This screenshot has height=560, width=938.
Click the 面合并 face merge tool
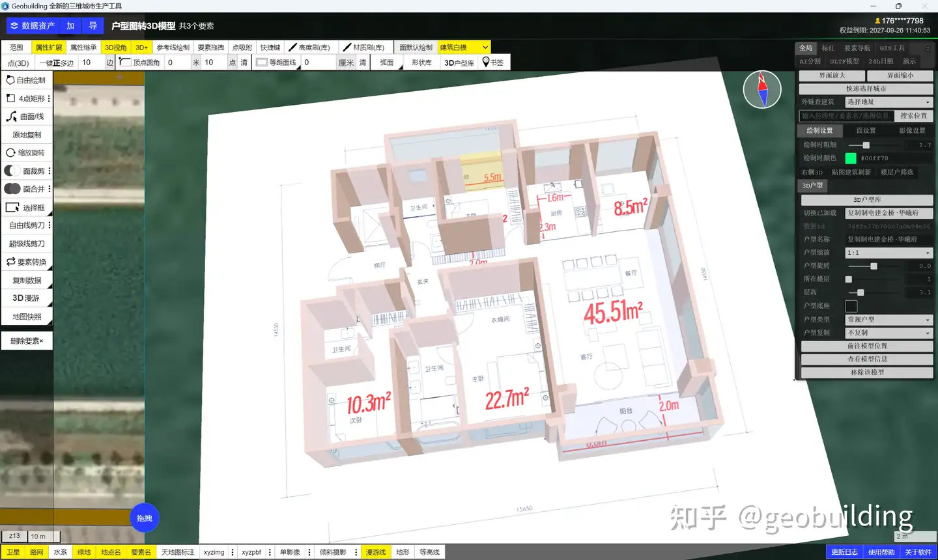[x=23, y=189]
